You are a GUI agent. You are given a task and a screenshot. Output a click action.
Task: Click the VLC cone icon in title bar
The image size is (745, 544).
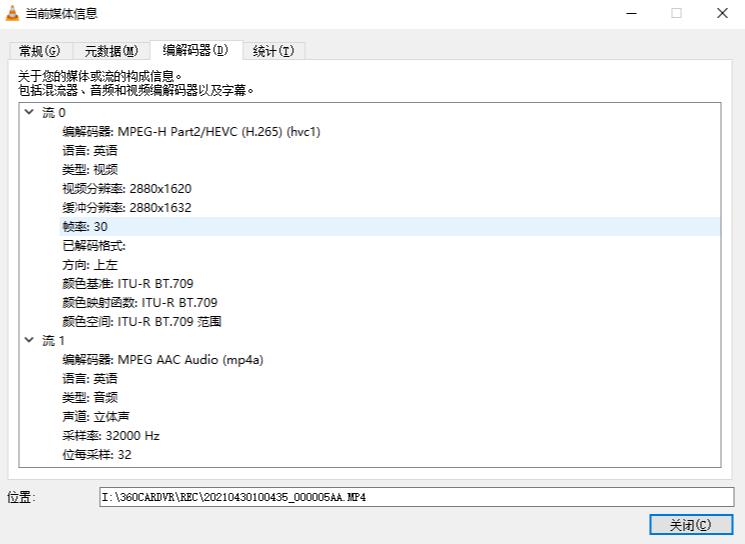coord(12,13)
